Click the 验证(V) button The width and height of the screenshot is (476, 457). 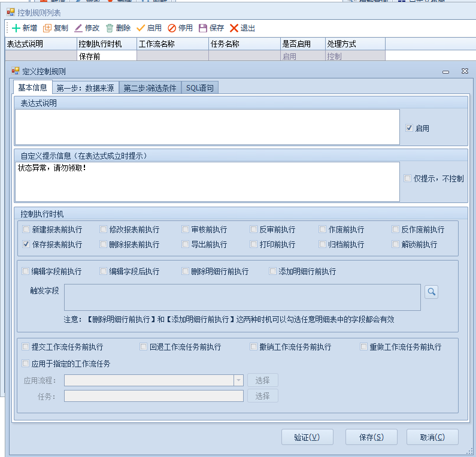(307, 437)
